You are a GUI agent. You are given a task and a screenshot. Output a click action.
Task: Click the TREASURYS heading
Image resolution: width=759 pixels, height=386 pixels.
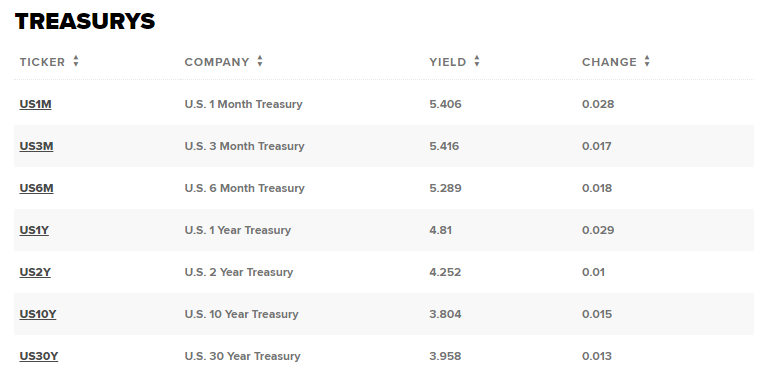point(85,21)
